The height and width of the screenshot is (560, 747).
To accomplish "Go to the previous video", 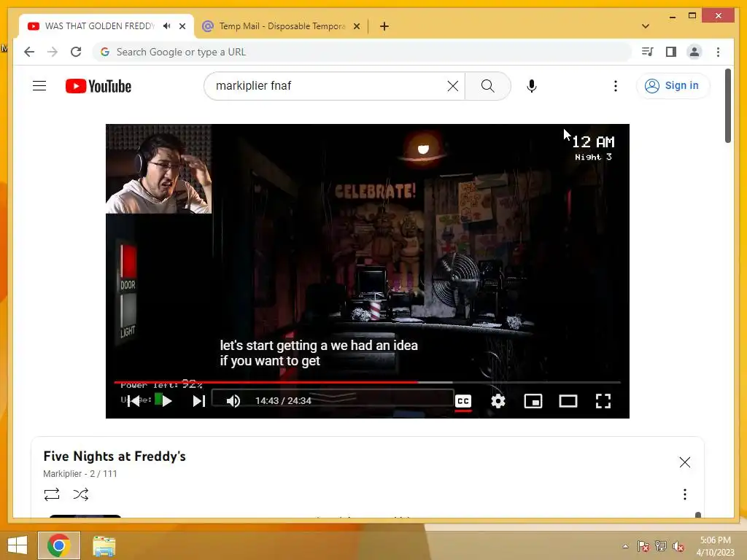I will click(134, 401).
